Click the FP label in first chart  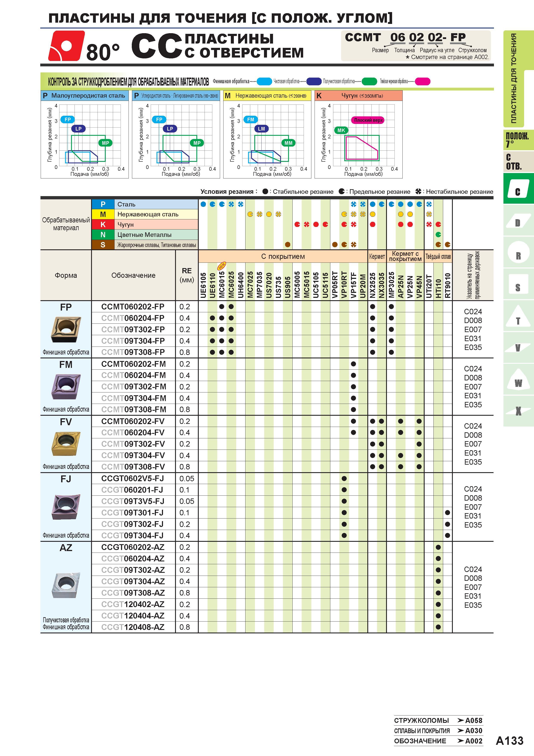click(67, 120)
